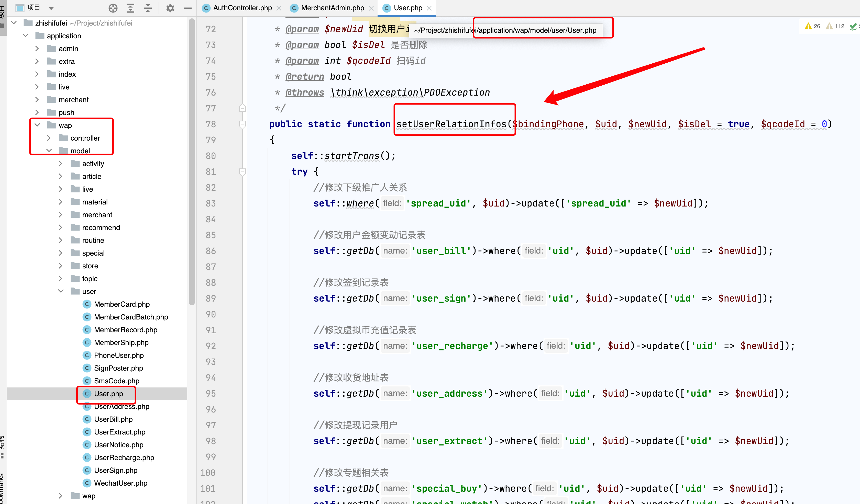Open UserBill.php file
Screen dimensions: 860x504
113,419
